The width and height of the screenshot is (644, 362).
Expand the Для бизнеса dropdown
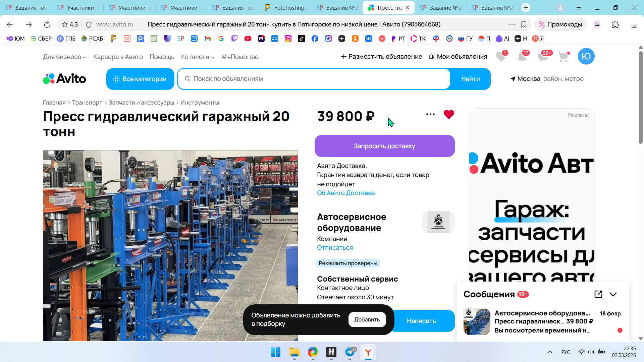64,57
